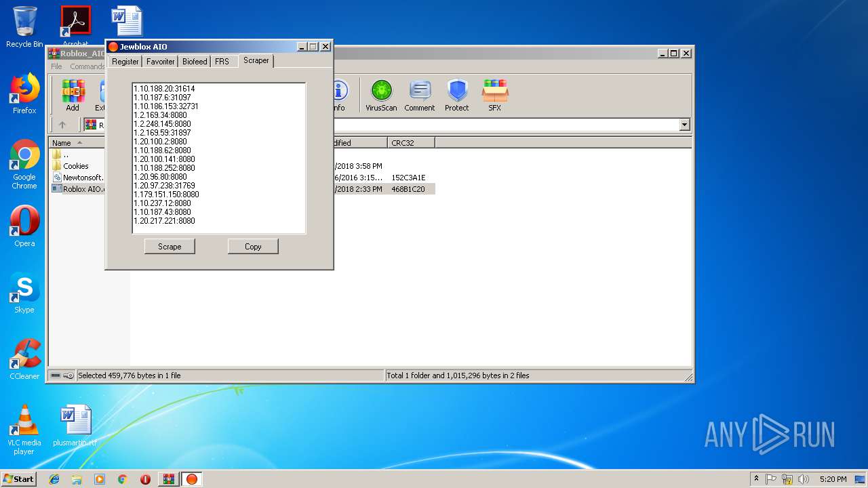Image resolution: width=868 pixels, height=488 pixels.
Task: Click the Show desktop button
Action: click(x=861, y=479)
